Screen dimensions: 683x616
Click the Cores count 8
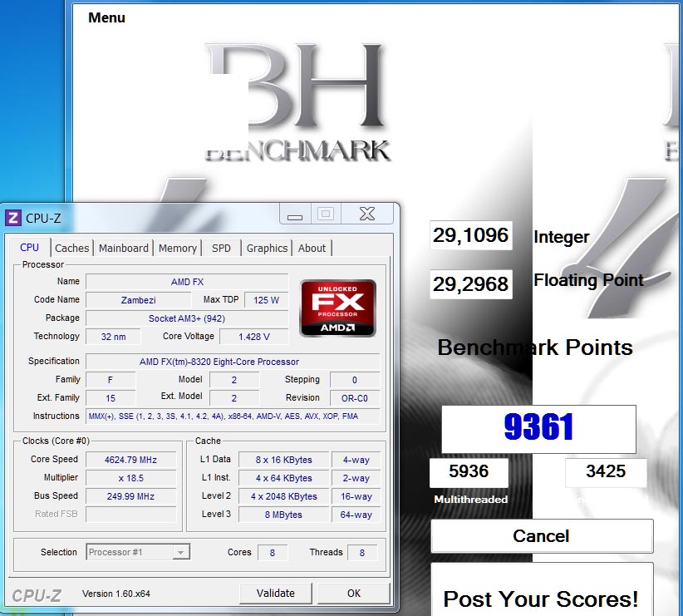[273, 552]
